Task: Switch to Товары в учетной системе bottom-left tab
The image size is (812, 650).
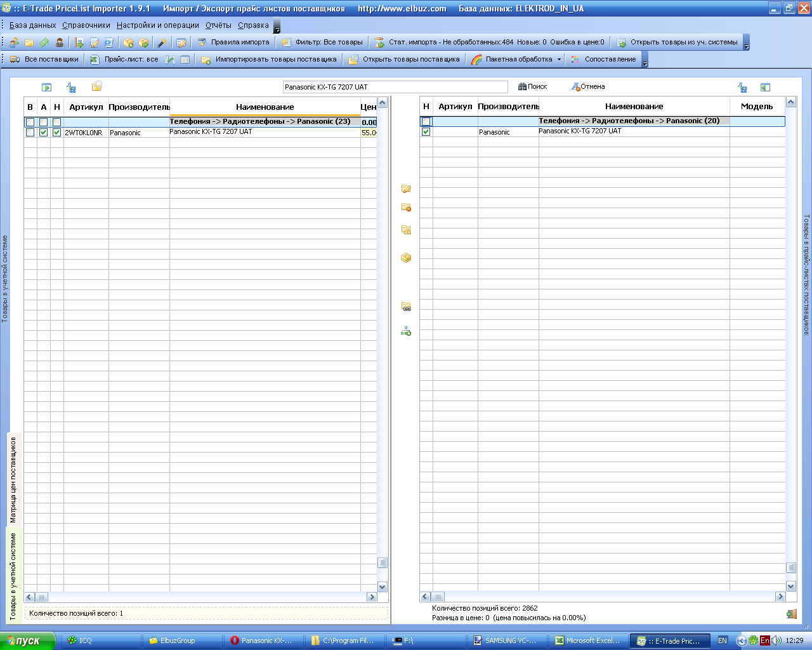Action: (x=13, y=576)
